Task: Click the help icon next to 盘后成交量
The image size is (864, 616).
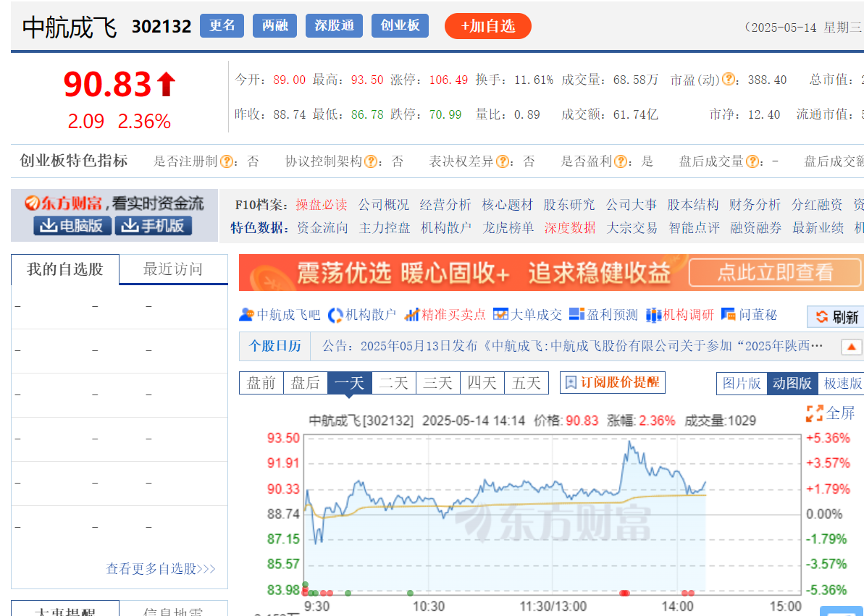Action: pos(752,161)
